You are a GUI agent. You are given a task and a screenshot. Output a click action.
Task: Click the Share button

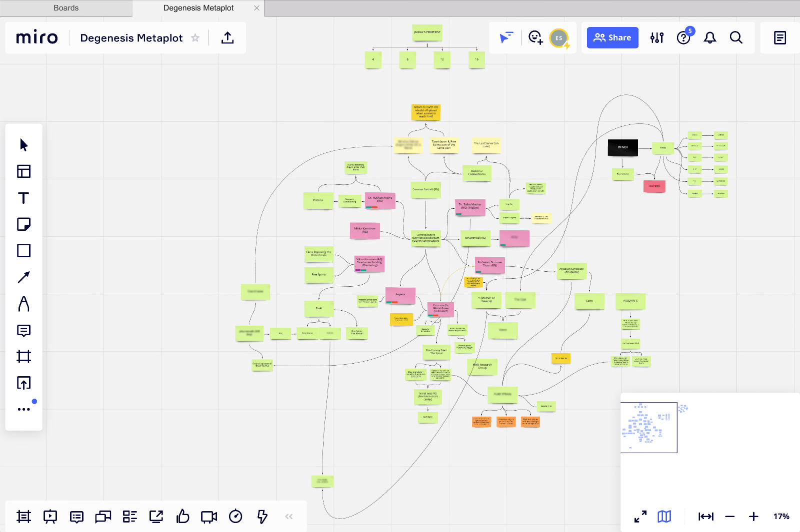612,38
